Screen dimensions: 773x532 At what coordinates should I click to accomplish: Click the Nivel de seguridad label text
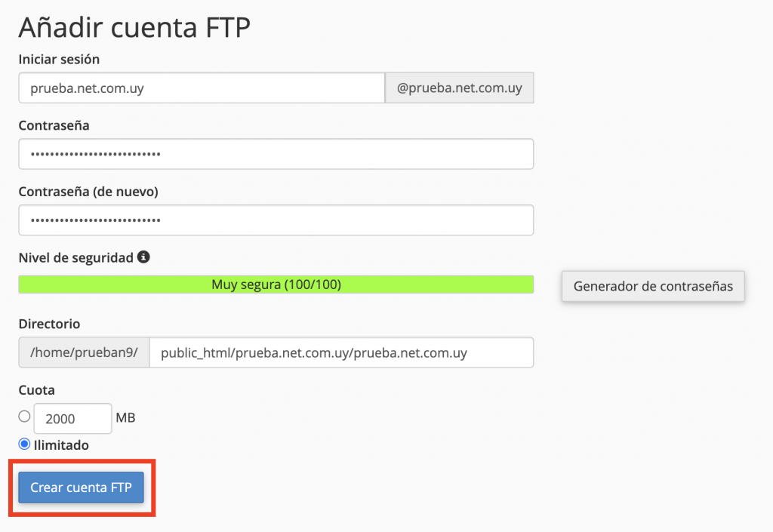pyautogui.click(x=76, y=257)
